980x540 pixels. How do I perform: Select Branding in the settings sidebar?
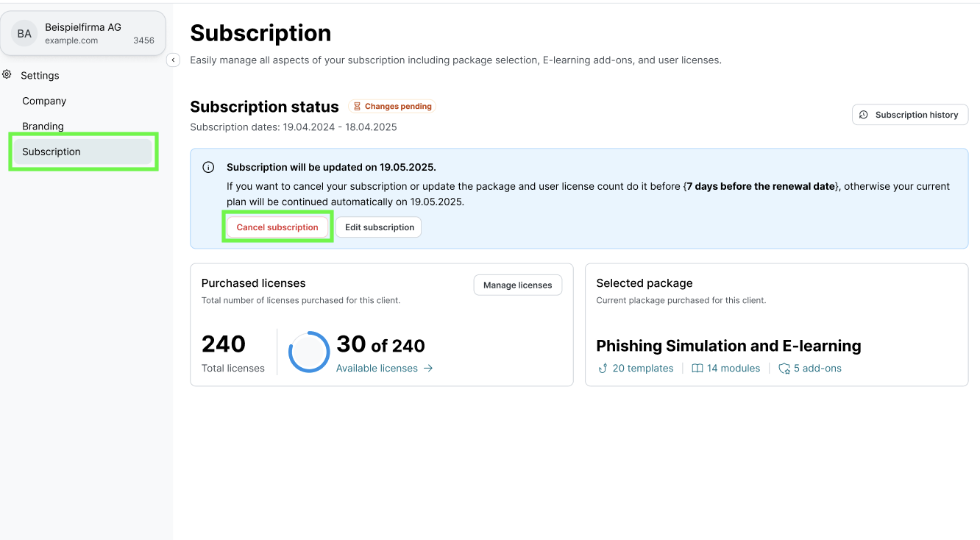click(x=43, y=126)
